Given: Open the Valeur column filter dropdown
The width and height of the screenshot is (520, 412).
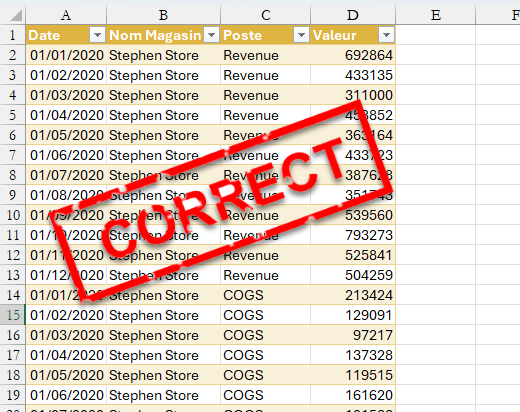Looking at the screenshot, I should pos(386,35).
